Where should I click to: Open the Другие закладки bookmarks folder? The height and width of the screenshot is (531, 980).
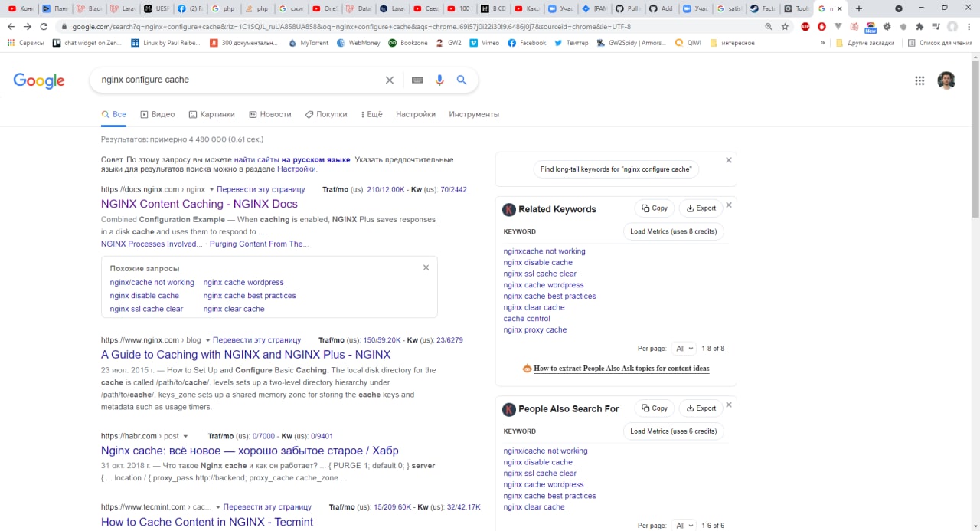tap(864, 43)
